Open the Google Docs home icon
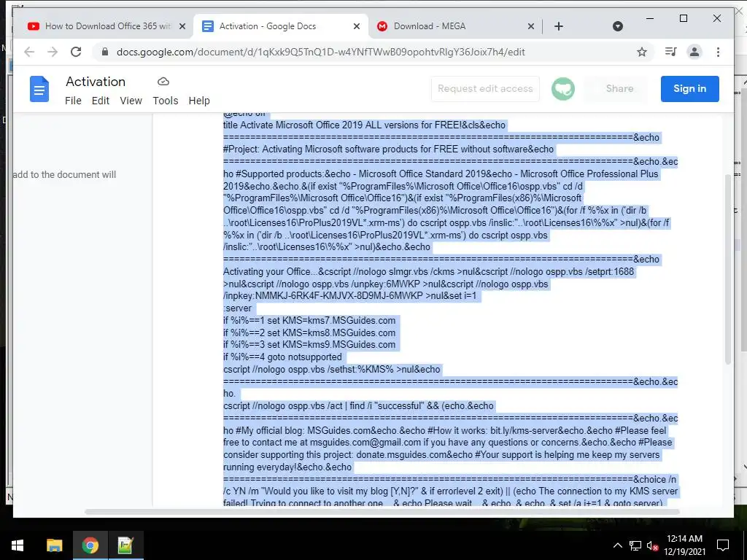The image size is (747, 560). (x=39, y=89)
